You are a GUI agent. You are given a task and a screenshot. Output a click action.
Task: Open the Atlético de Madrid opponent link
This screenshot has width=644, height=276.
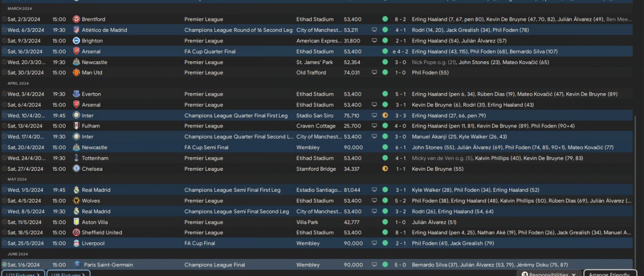(105, 30)
